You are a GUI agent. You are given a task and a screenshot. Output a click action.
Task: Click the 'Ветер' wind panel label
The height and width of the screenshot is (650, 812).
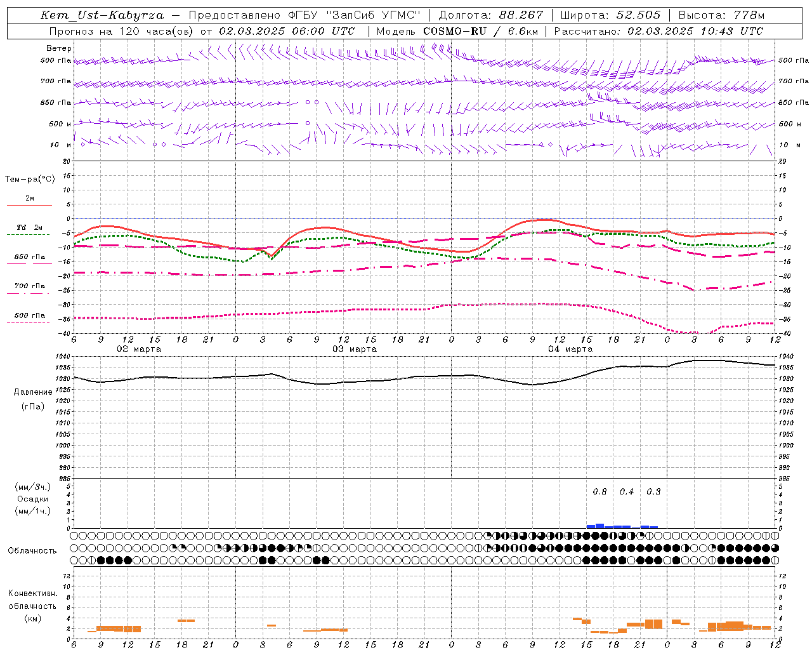tap(59, 48)
